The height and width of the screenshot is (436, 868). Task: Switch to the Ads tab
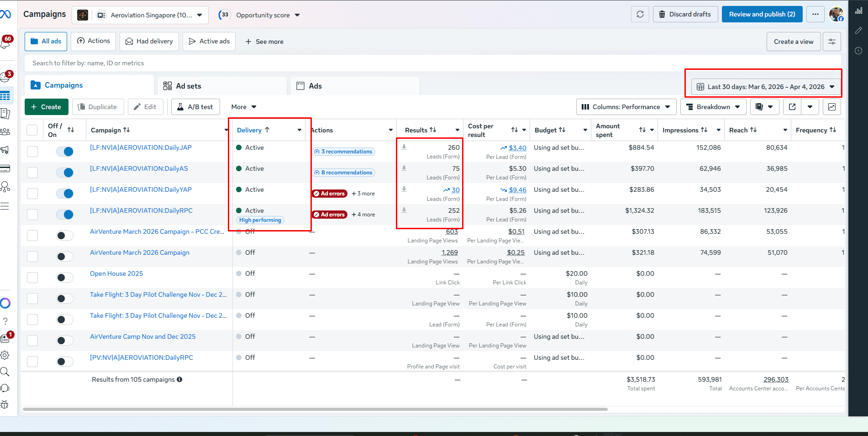coord(355,86)
